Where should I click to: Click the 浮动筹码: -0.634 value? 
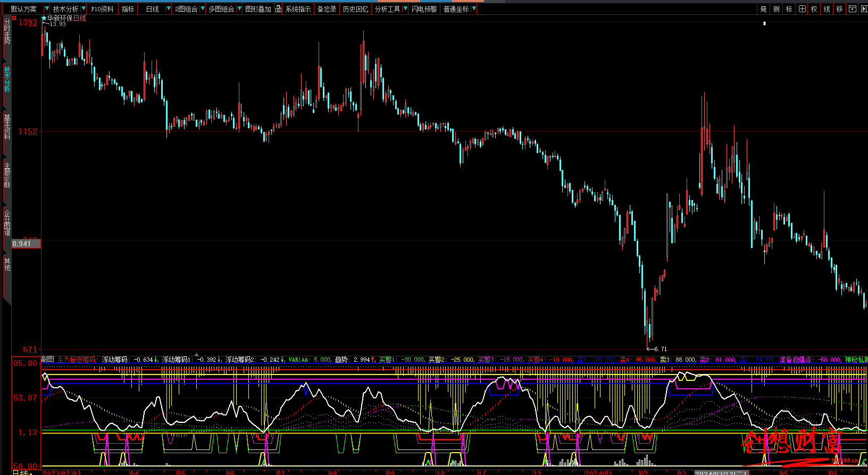click(130, 360)
